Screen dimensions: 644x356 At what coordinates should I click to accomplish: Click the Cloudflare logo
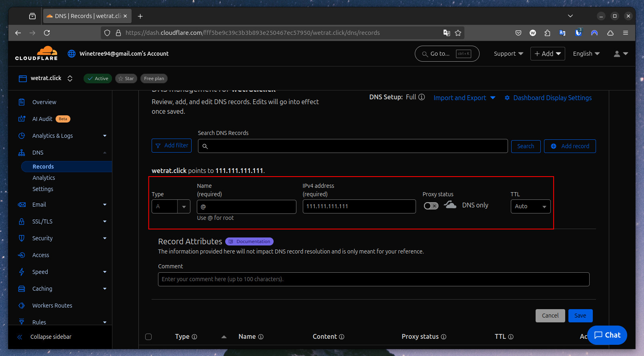[x=36, y=53]
